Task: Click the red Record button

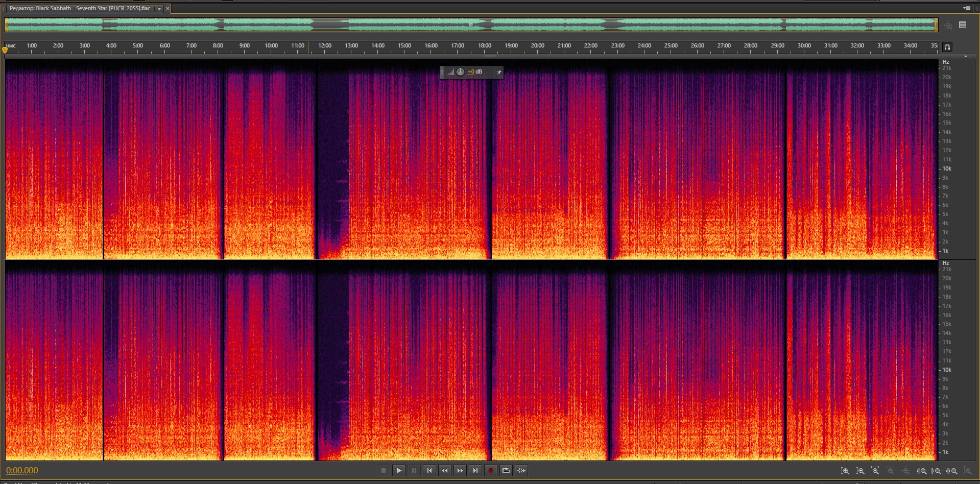Action: (490, 471)
